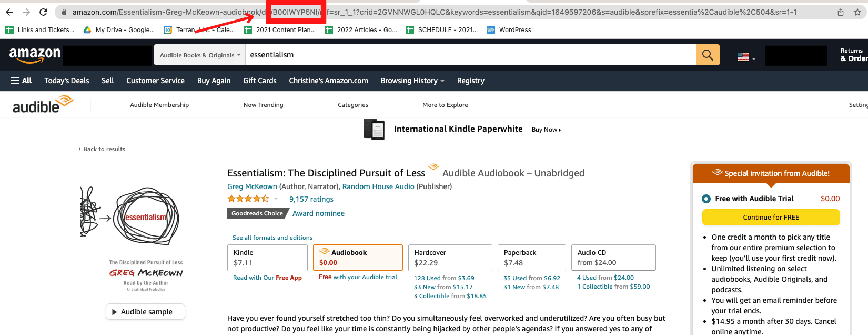Open 31 New from $7.48 paperback offers
The height and width of the screenshot is (335, 868).
click(531, 287)
